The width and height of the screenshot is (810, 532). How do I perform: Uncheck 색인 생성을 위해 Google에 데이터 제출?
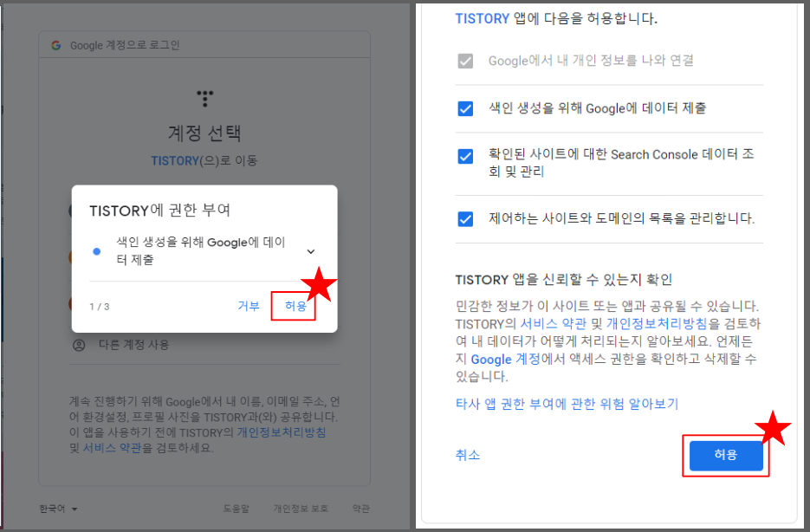(x=465, y=108)
